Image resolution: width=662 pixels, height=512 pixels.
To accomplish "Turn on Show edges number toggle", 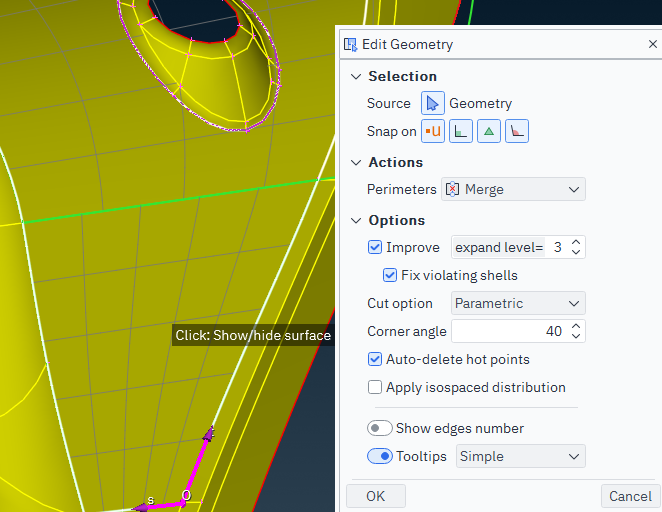I will point(380,428).
